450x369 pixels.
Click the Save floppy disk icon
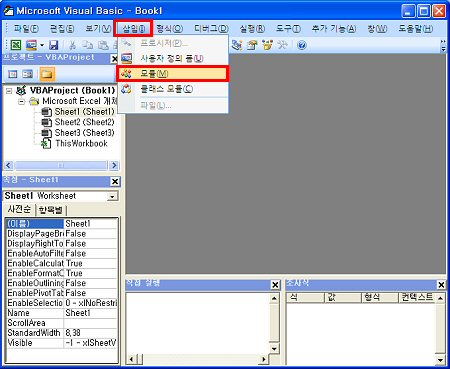(x=54, y=45)
